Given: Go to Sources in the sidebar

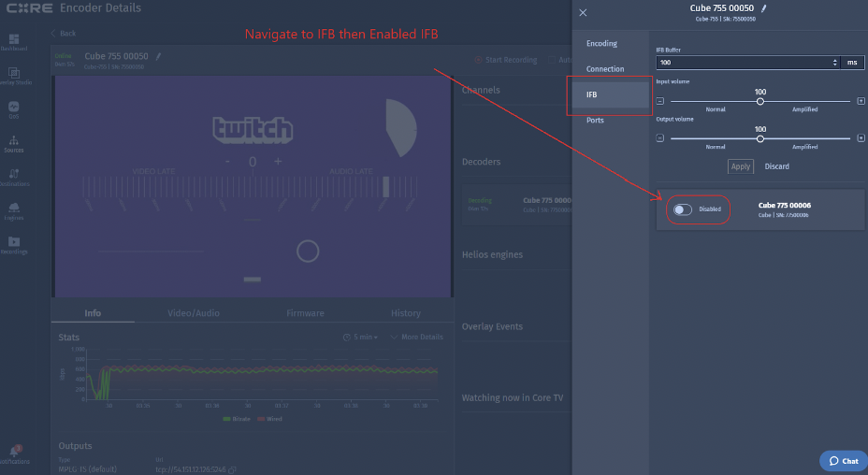Looking at the screenshot, I should [14, 143].
